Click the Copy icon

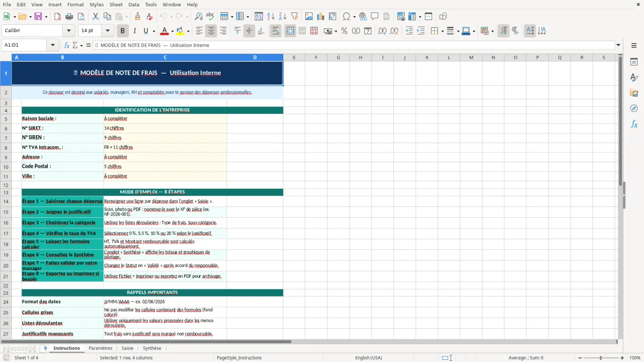pos(107,17)
